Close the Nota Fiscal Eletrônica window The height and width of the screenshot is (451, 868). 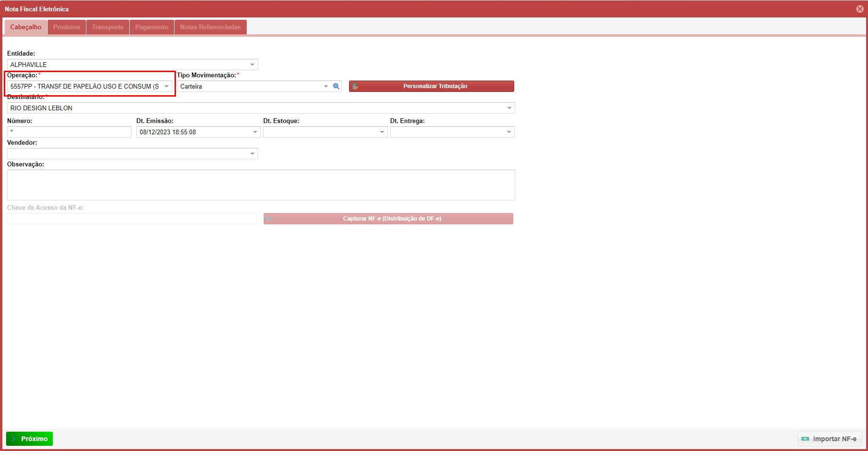860,9
